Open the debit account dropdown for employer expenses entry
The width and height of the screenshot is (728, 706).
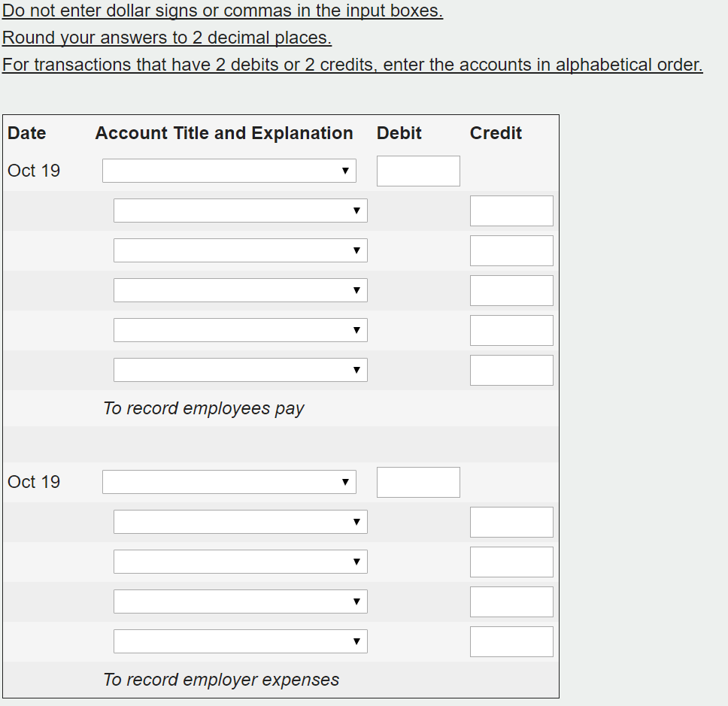click(229, 481)
